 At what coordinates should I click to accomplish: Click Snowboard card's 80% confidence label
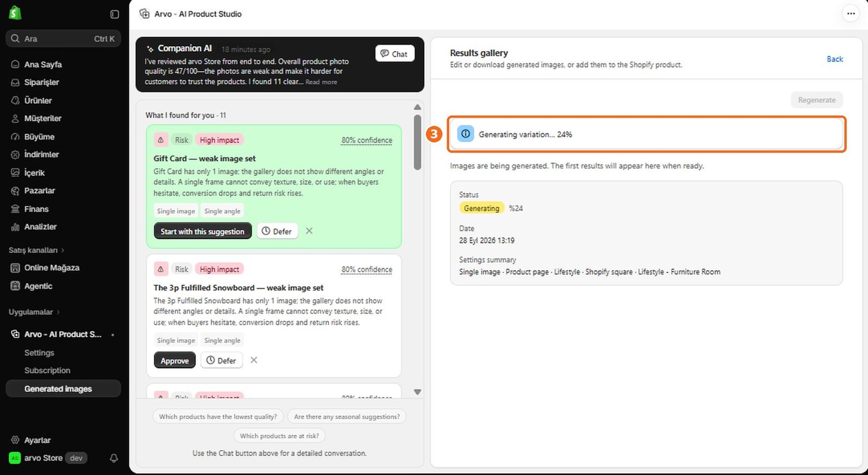click(x=367, y=269)
